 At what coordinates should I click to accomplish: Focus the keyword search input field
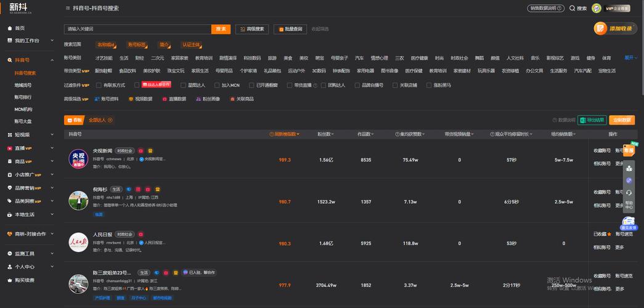(137, 29)
